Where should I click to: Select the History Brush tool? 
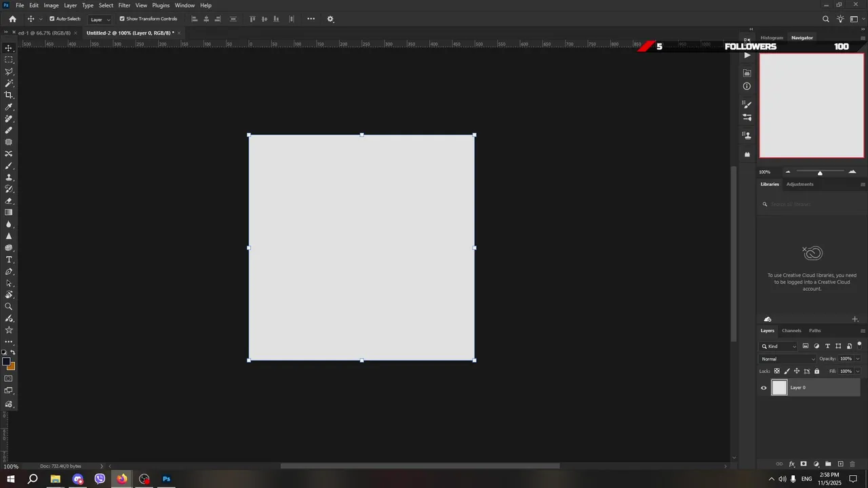9,189
